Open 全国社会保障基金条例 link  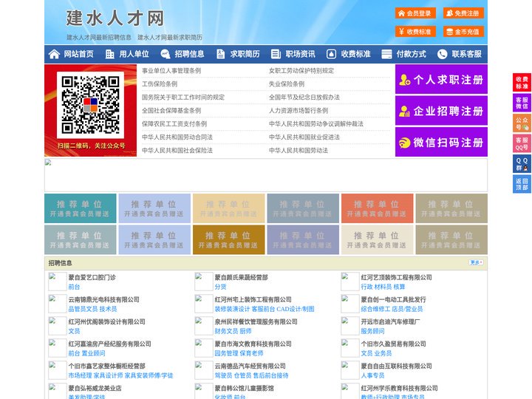coord(171,111)
